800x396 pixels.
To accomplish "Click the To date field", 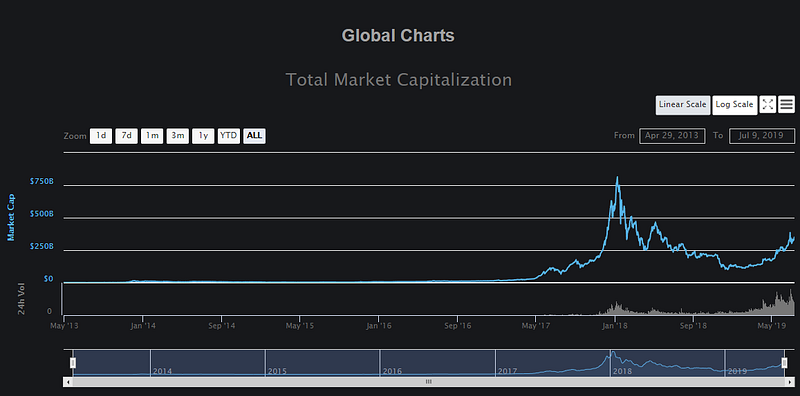I will pyautogui.click(x=762, y=136).
